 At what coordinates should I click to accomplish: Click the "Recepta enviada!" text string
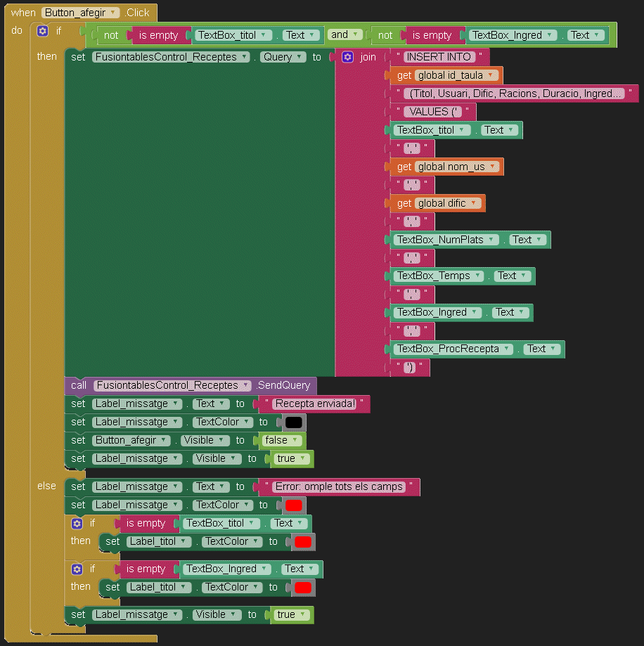tap(315, 403)
